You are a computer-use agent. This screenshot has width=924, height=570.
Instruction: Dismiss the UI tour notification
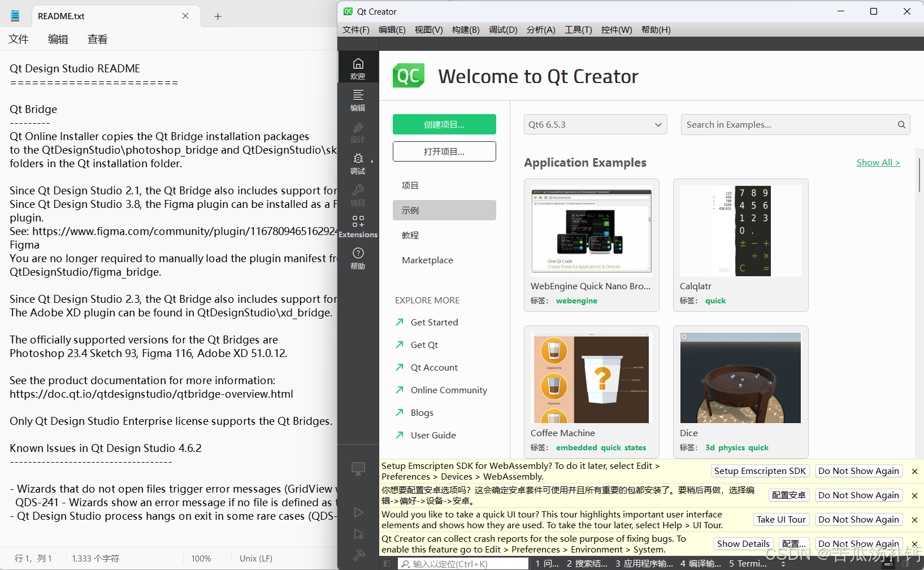[914, 520]
